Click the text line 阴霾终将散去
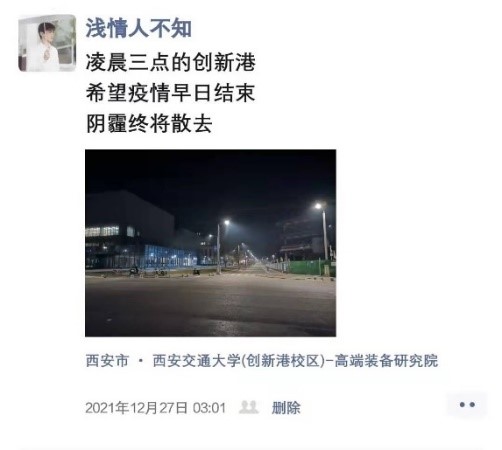 pyautogui.click(x=149, y=123)
